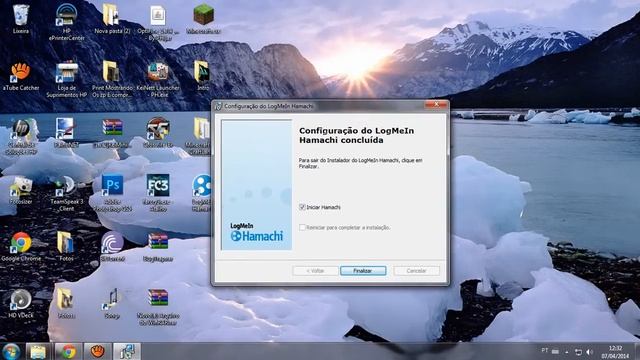
Task: Select the purple BitTorrent desktop shortcut
Action: pos(112,247)
